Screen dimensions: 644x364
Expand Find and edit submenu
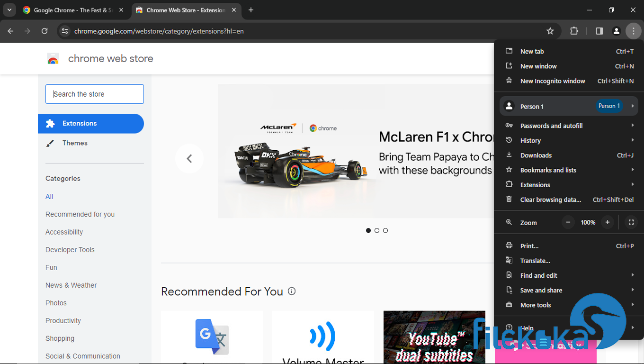point(569,275)
